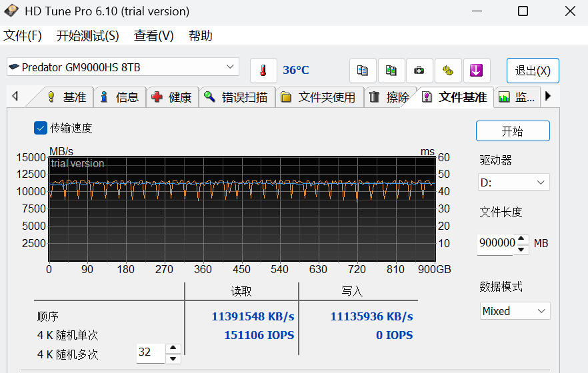The width and height of the screenshot is (588, 373).
Task: Increase 文件长度 with the up arrow
Action: 521,238
